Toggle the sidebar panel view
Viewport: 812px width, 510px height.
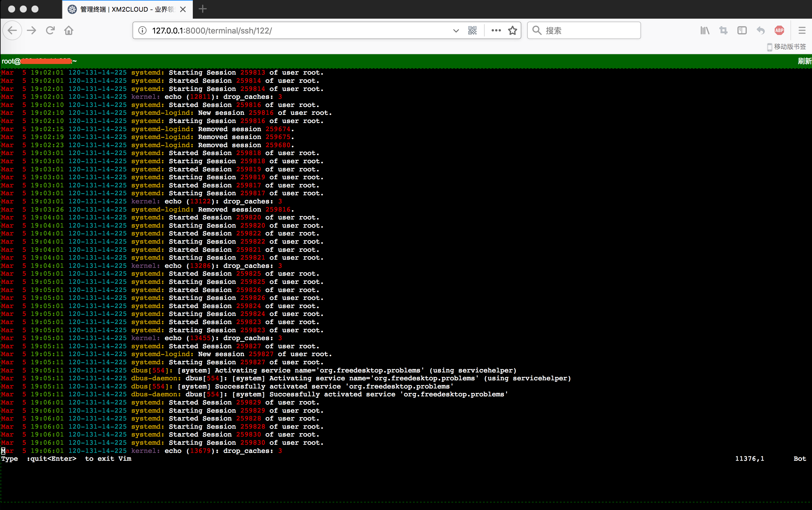(742, 30)
